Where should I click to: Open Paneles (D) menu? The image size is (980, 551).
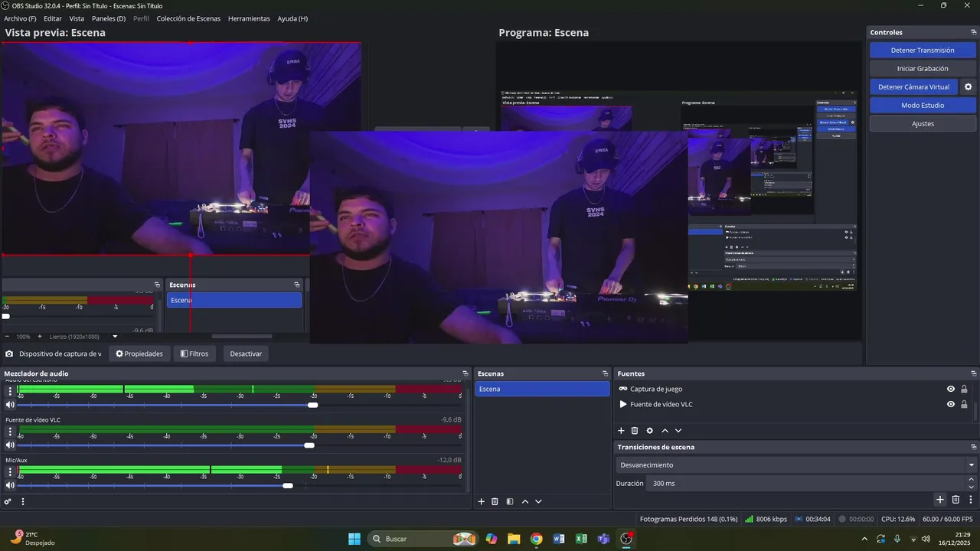tap(109, 18)
